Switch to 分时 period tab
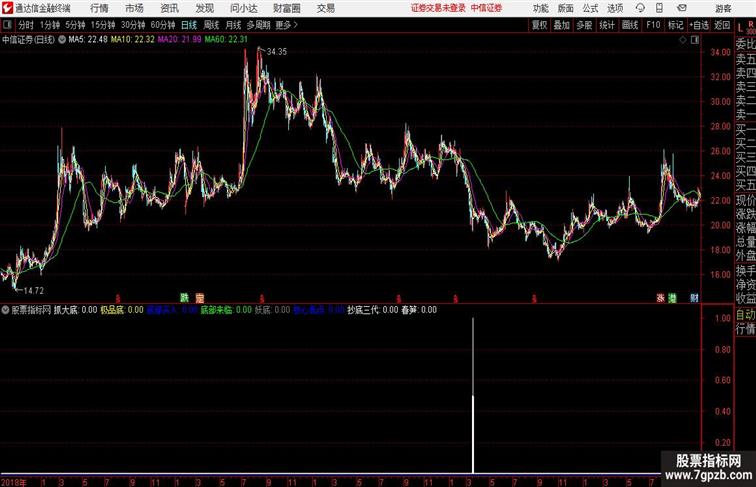 26,25
